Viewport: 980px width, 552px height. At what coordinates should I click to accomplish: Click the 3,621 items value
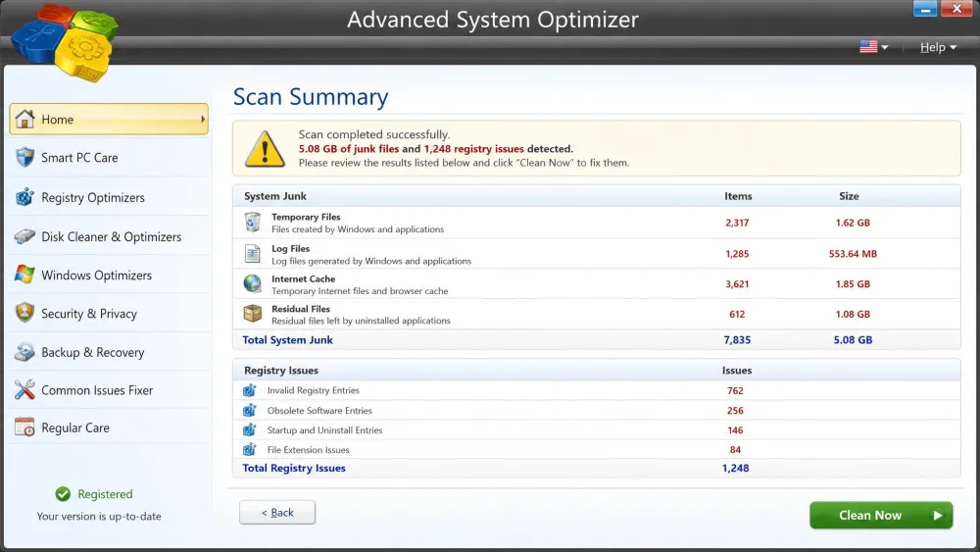tap(737, 283)
